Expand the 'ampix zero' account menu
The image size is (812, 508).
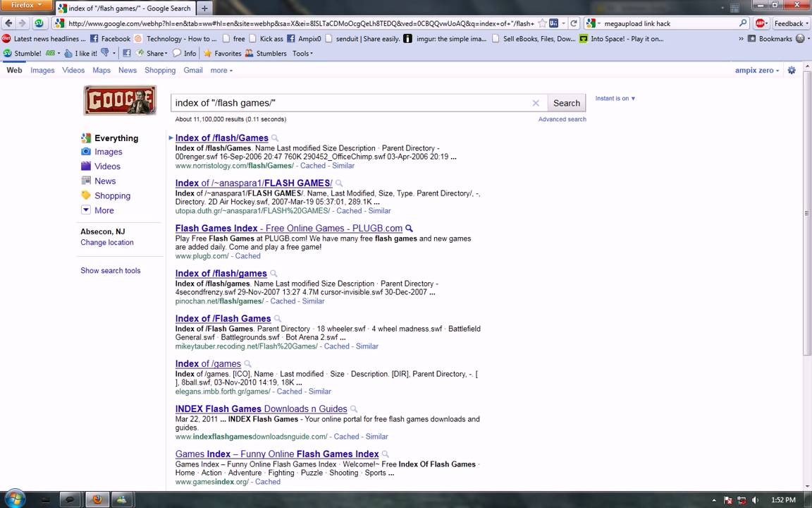757,71
